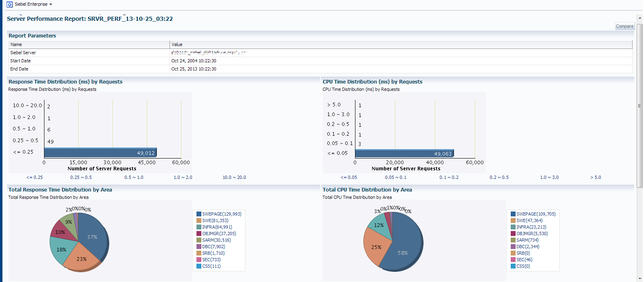Click the <= 0.05 CPU time link
The width and height of the screenshot is (644, 282).
point(348,177)
